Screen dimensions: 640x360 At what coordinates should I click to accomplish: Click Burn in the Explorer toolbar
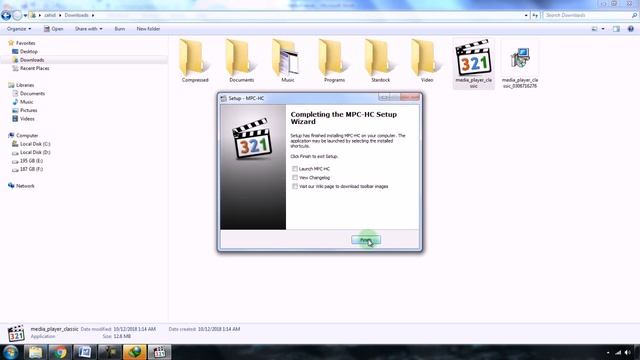[120, 29]
